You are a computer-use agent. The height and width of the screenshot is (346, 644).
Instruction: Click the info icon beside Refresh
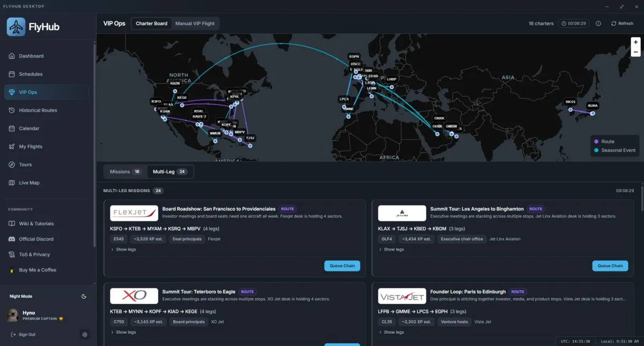598,24
